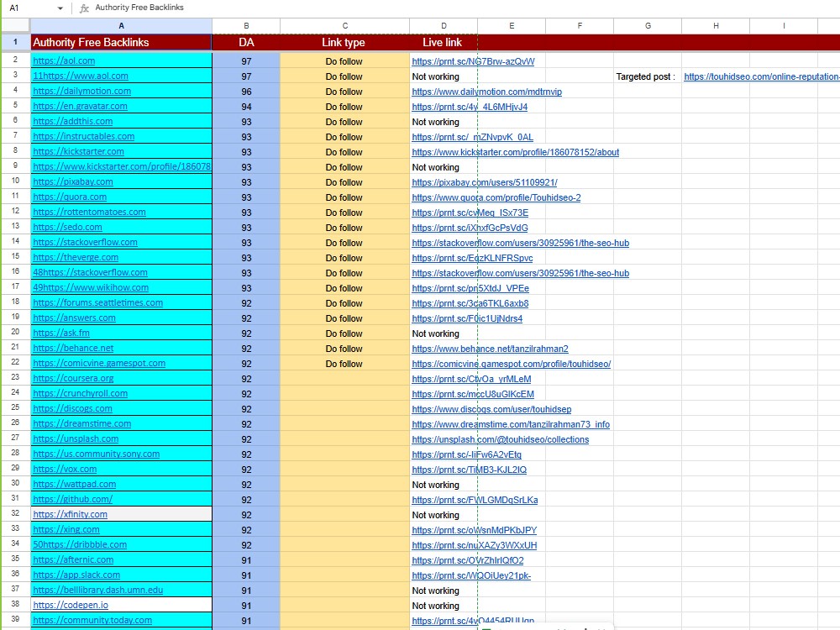Open the https://xfinity.com link

pyautogui.click(x=71, y=514)
